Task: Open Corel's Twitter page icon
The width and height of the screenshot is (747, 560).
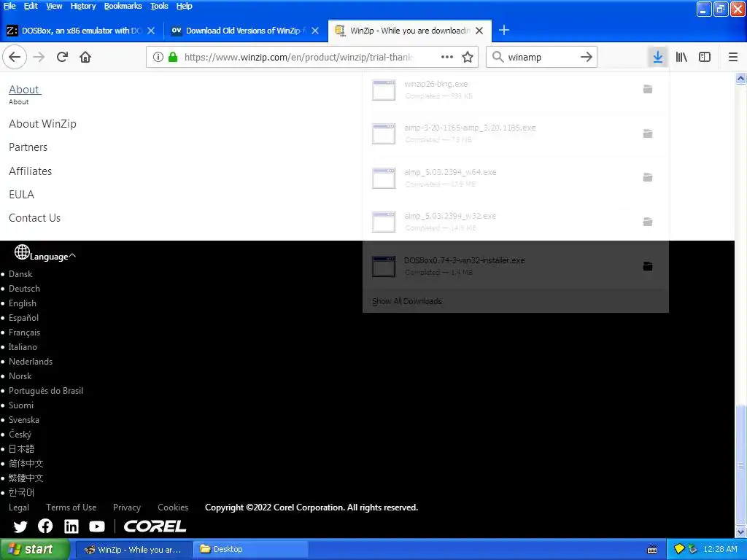Action: 20,526
